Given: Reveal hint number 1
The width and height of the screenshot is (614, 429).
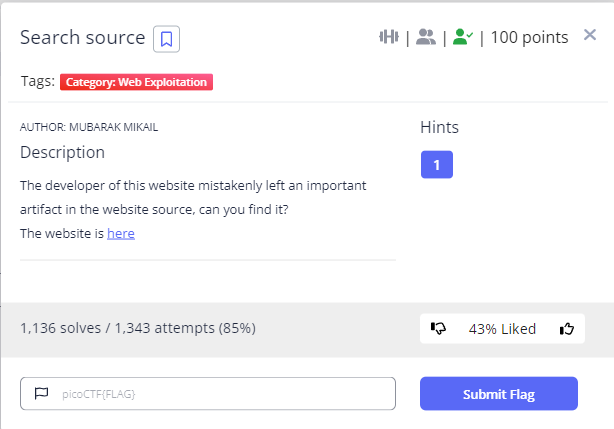Looking at the screenshot, I should coord(437,164).
